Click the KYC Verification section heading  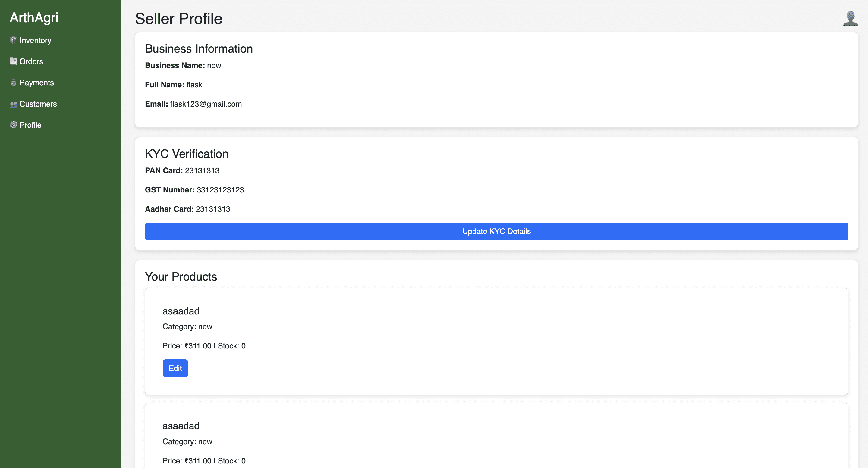pos(186,154)
